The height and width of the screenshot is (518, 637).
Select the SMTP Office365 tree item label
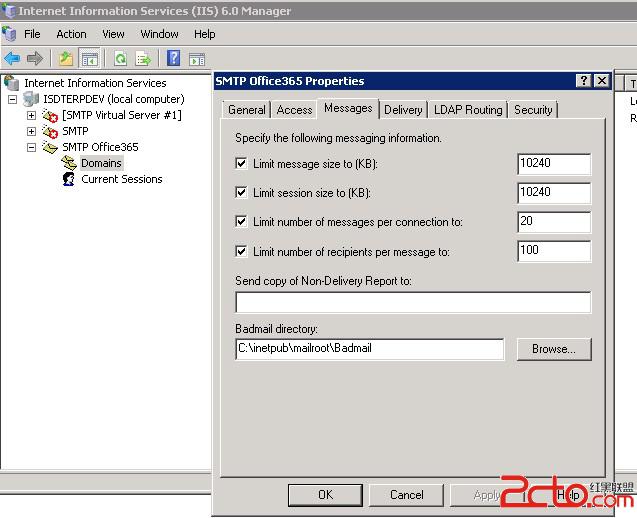(x=100, y=147)
